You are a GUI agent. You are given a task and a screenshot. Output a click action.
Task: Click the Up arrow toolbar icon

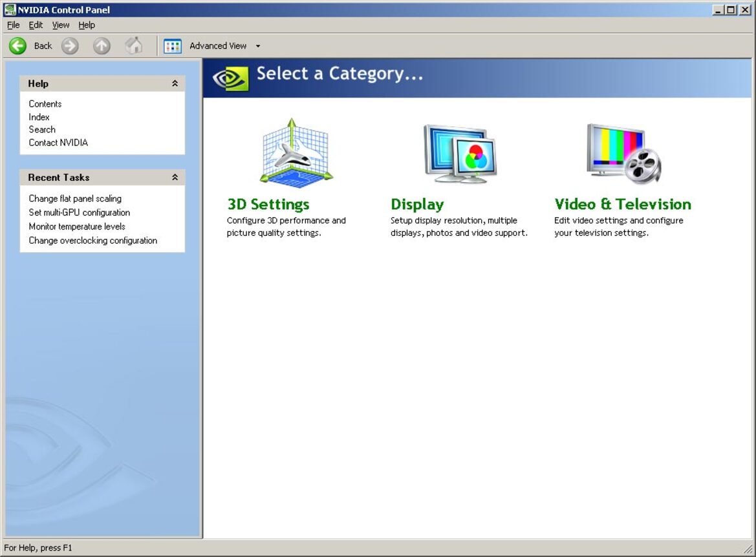(102, 46)
